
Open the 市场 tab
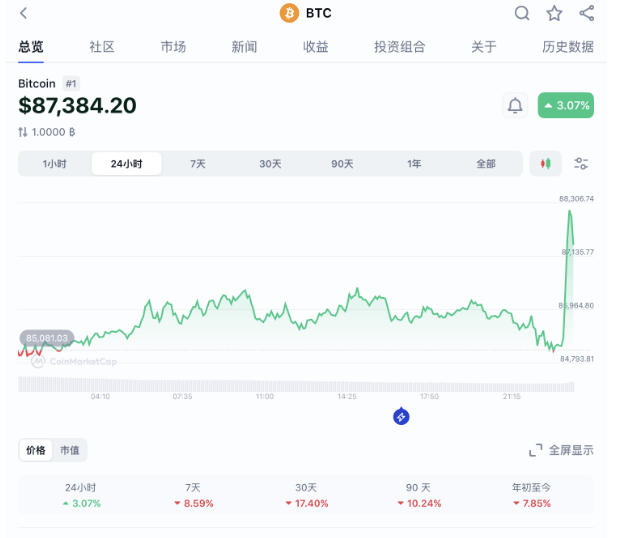(x=173, y=47)
